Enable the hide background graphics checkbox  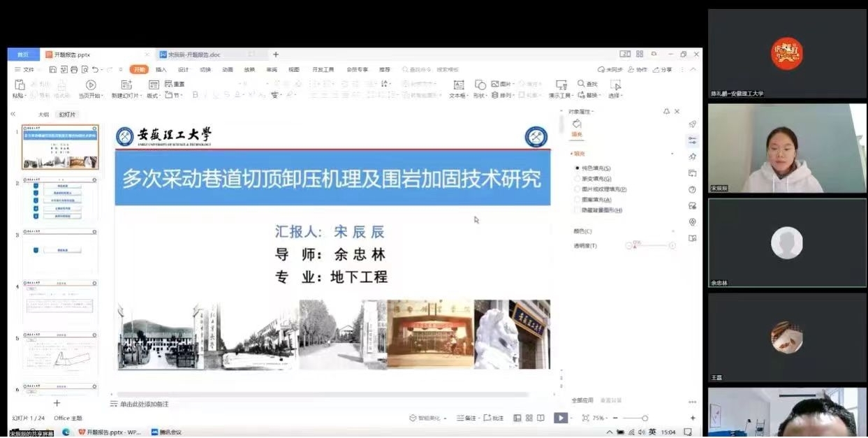point(578,210)
